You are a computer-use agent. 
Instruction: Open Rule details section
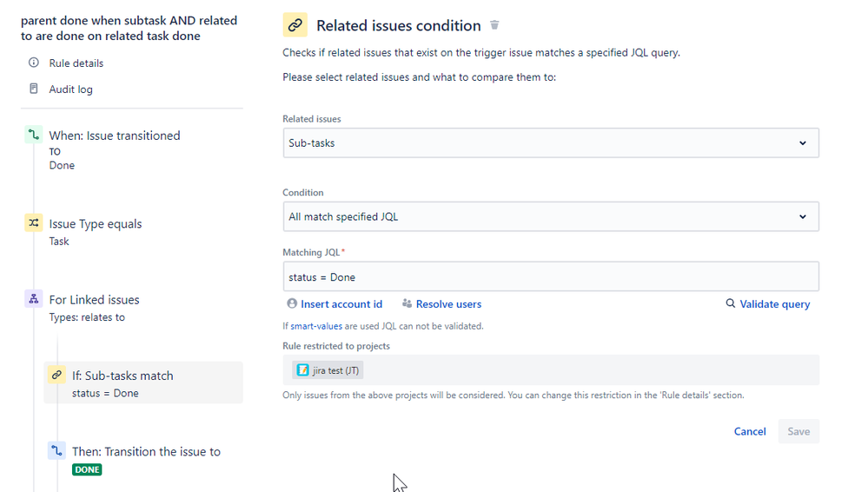click(x=76, y=63)
